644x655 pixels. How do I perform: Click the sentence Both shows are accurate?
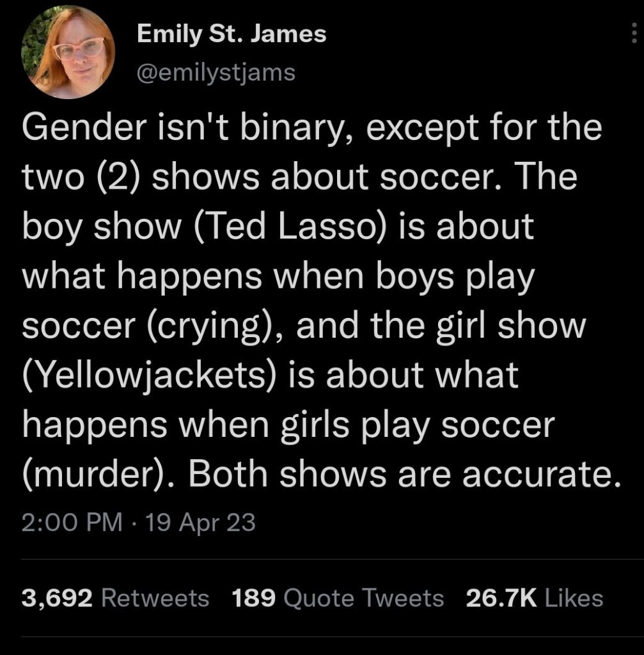(405, 475)
